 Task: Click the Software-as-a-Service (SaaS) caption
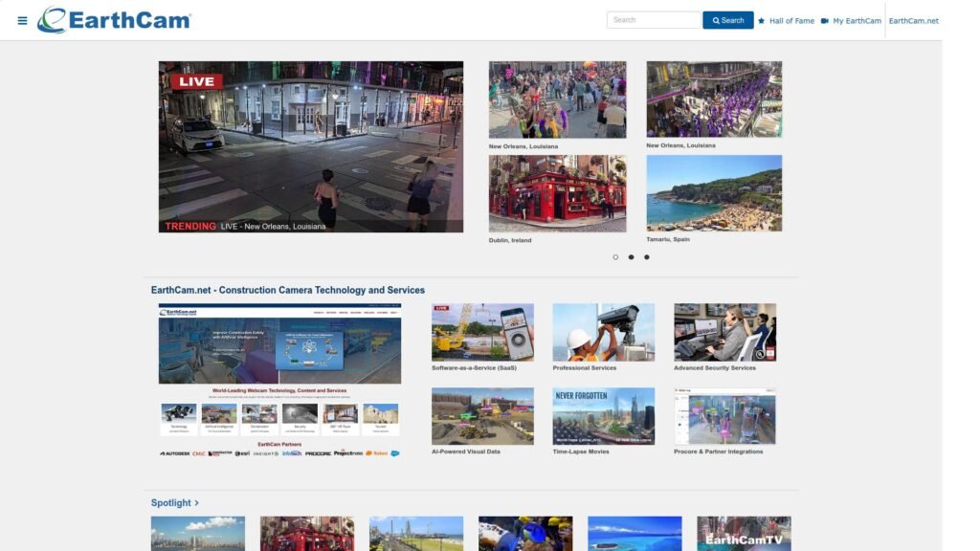coord(474,368)
